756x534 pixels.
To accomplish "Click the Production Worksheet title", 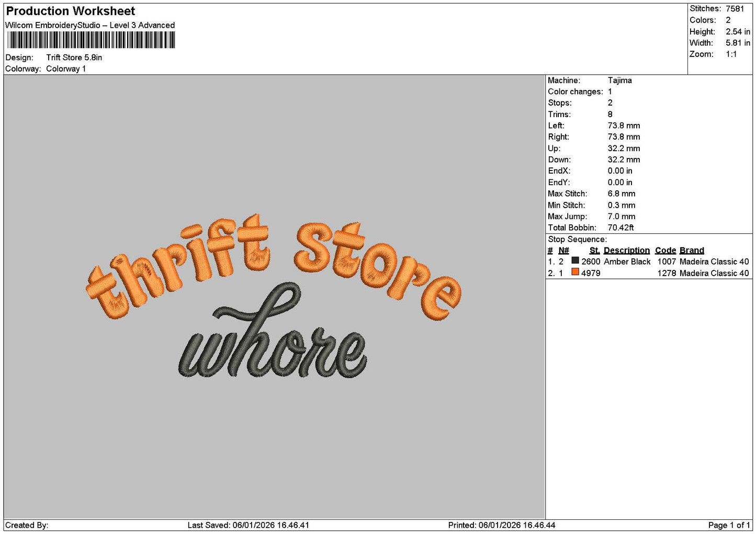I will click(70, 11).
